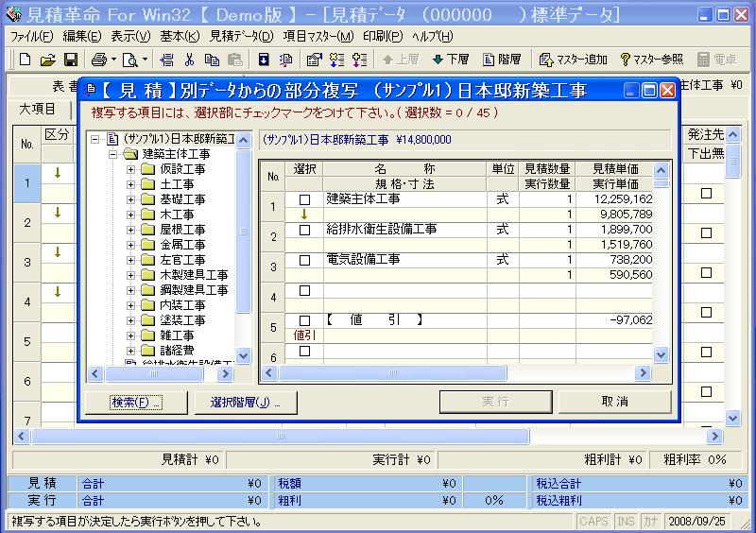
Task: Toggle main window row 2 発注先 checkbox
Action: point(706,233)
